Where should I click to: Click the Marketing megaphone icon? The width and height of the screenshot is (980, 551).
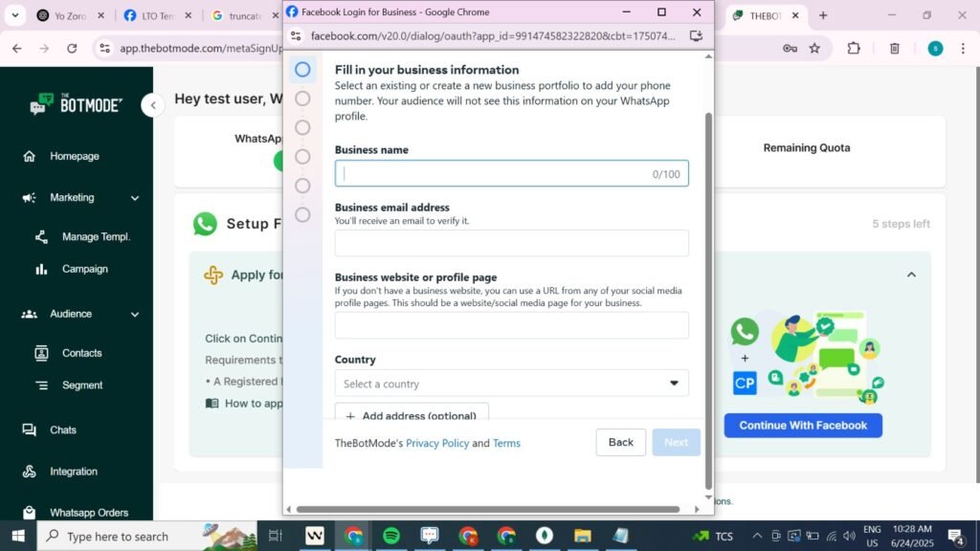pos(29,197)
